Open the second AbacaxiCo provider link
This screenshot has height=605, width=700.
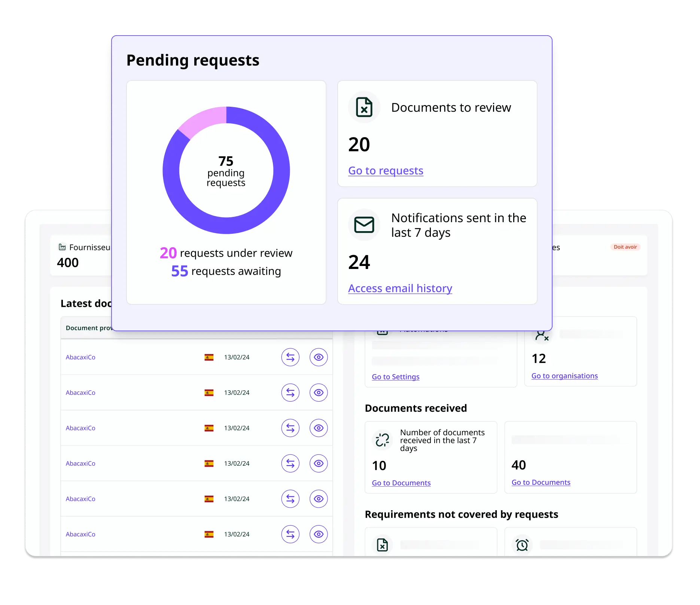[x=80, y=393]
